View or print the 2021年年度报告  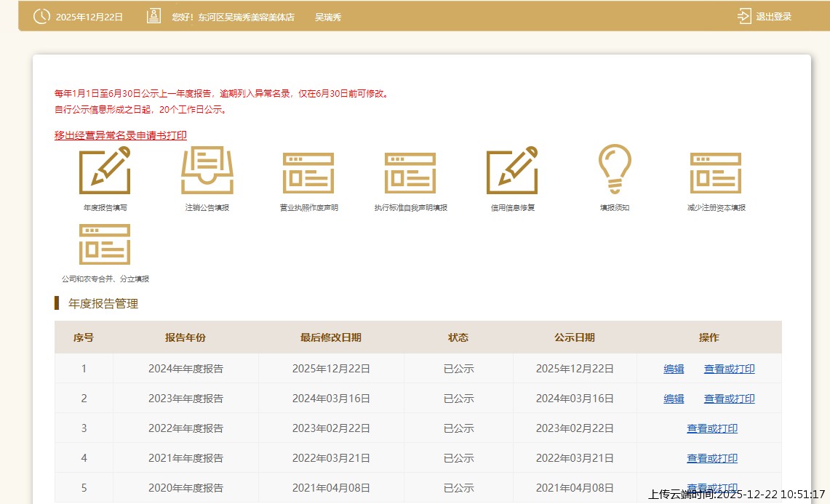712,458
